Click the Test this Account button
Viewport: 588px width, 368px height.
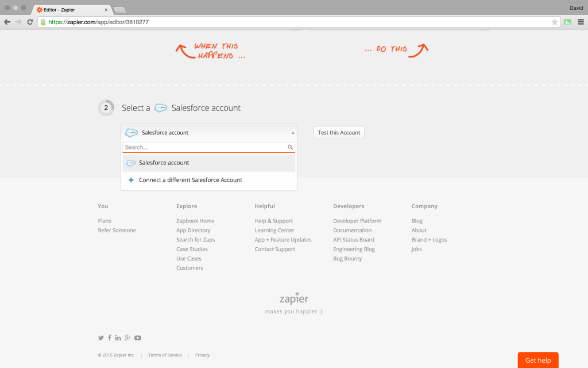click(x=339, y=133)
